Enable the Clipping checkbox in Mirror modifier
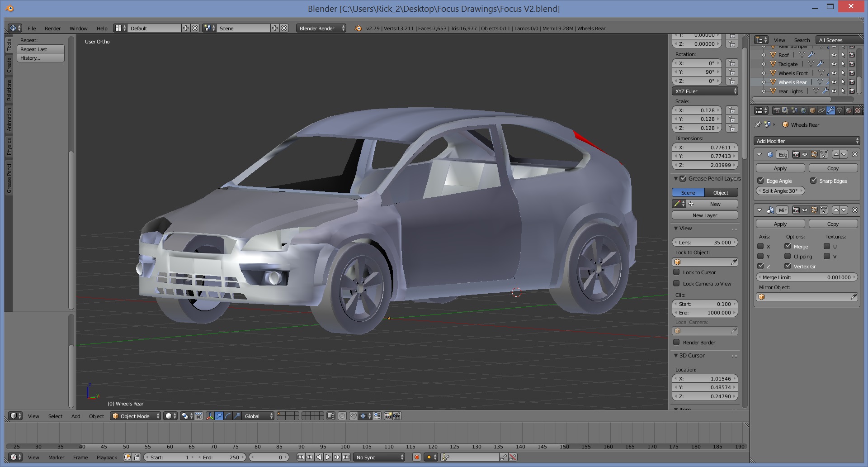Screen dimensions: 868x467 tap(788, 257)
